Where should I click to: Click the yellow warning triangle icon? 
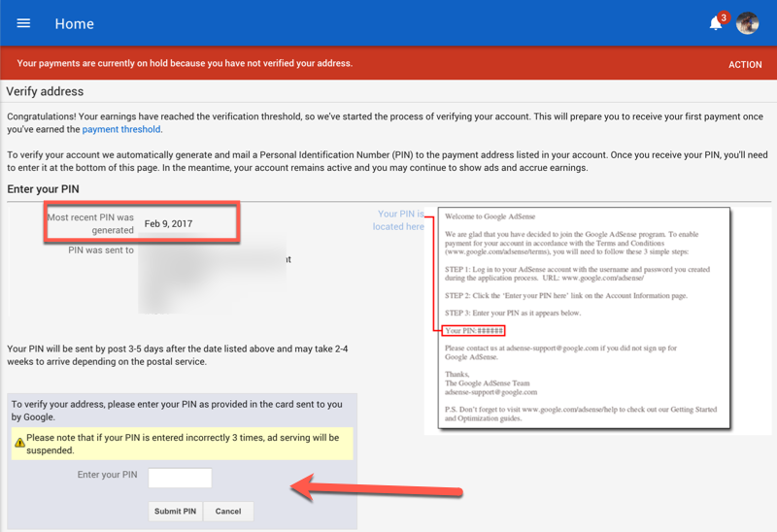pyautogui.click(x=19, y=443)
